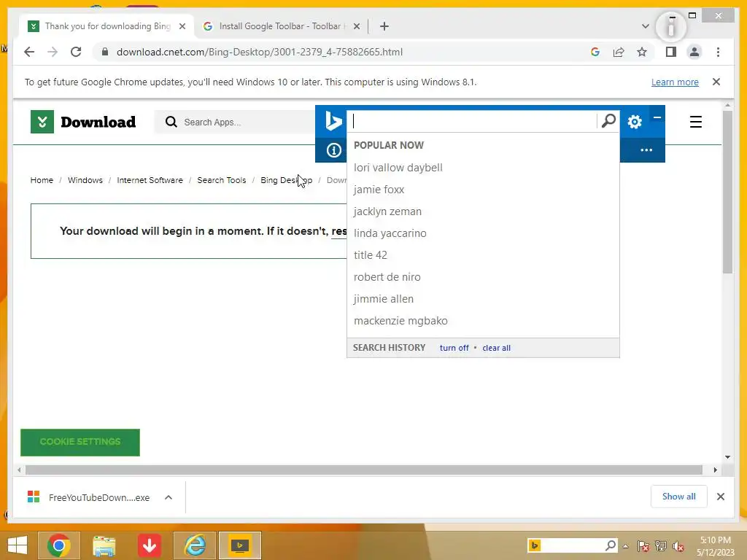Viewport: 747px width, 560px height.
Task: Toggle Chrome side panel icon
Action: pyautogui.click(x=671, y=52)
